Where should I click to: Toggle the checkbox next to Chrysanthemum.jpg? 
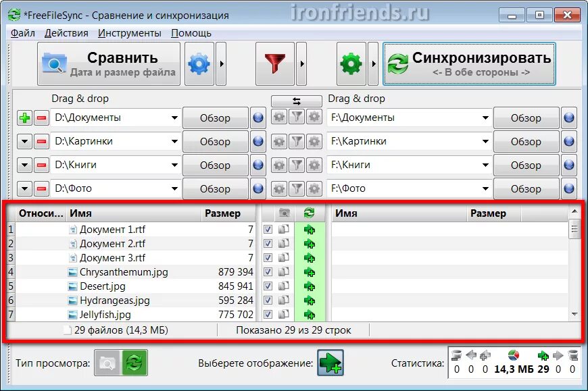coord(267,272)
